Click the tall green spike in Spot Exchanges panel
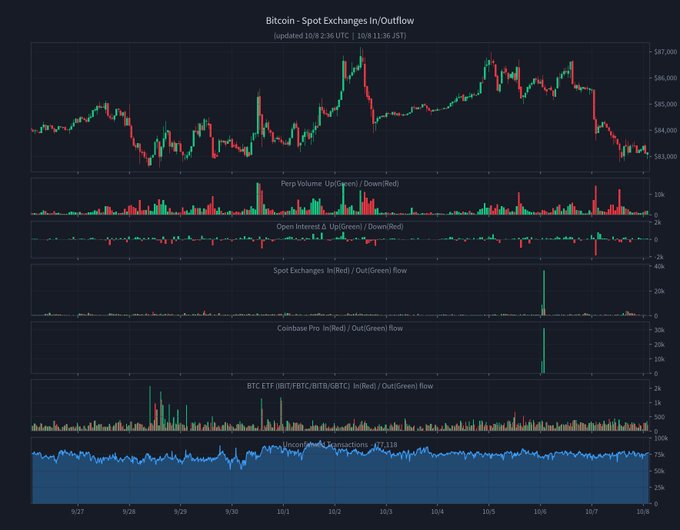 [544, 293]
